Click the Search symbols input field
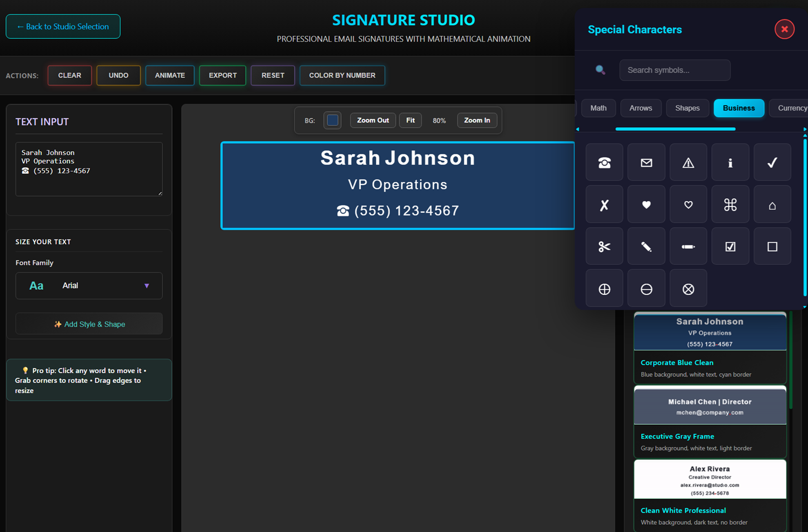Viewport: 808px width, 532px height. click(675, 70)
